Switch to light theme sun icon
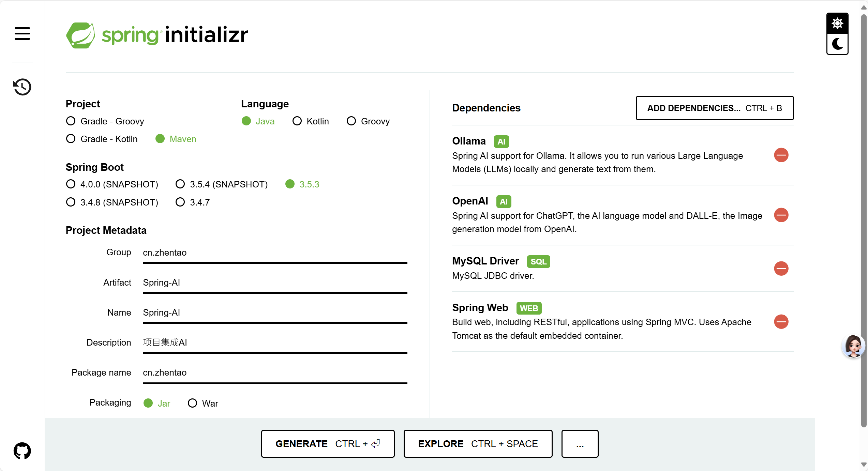The image size is (868, 471). point(837,24)
